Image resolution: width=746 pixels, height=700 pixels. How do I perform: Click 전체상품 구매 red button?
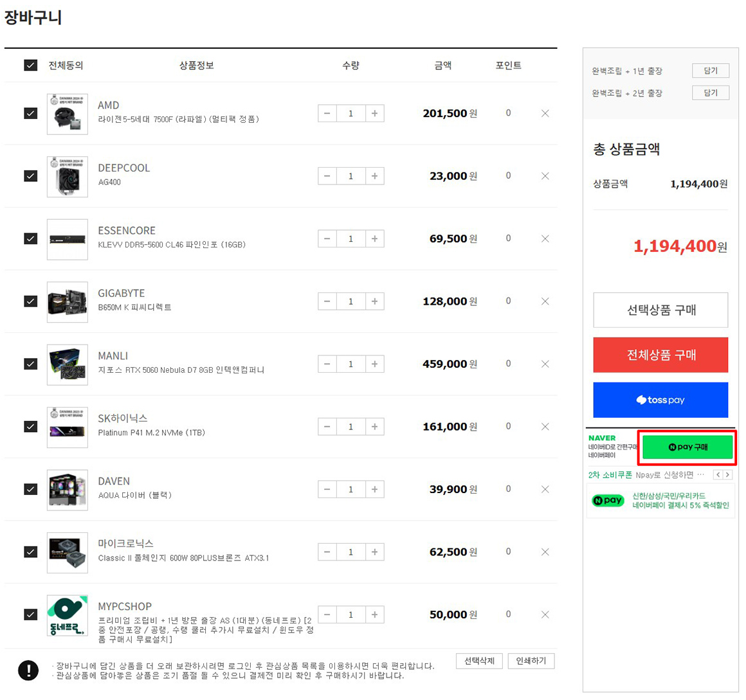click(660, 355)
